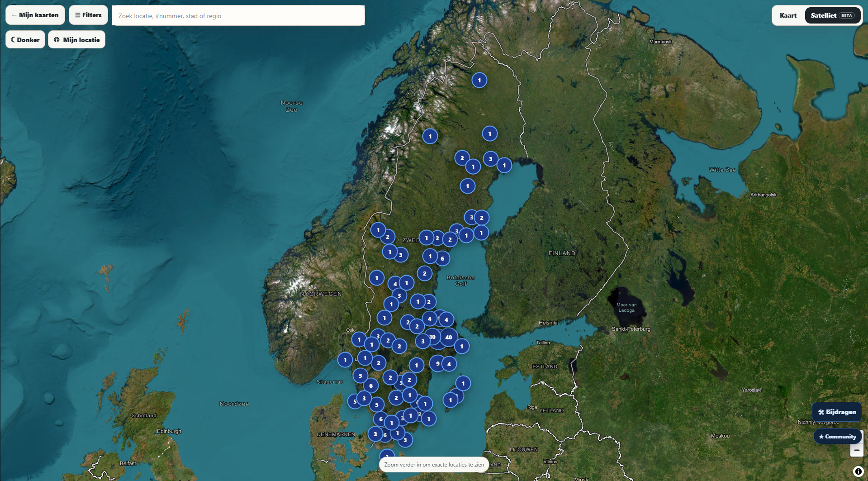The width and height of the screenshot is (868, 481).
Task: Click the Noorse Zee label
Action: tap(291, 106)
